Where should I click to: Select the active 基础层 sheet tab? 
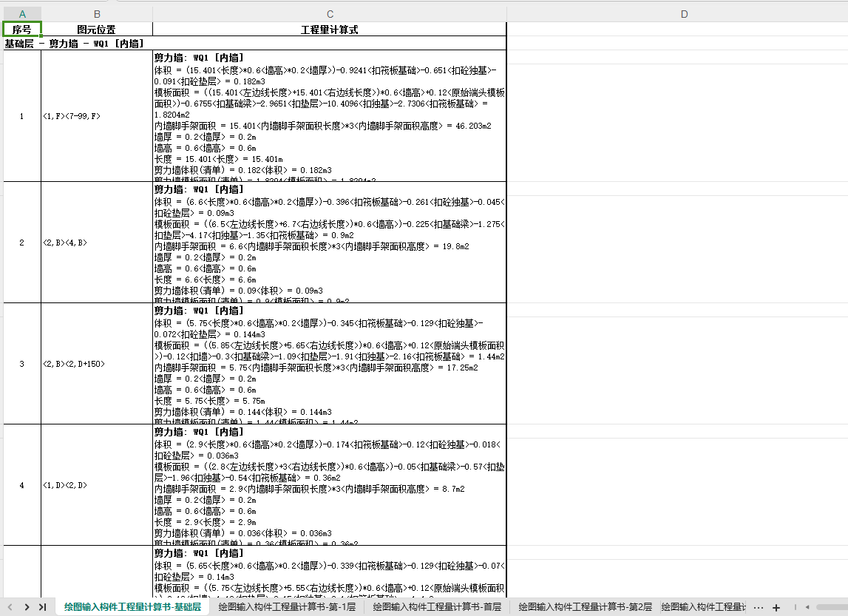[132, 607]
